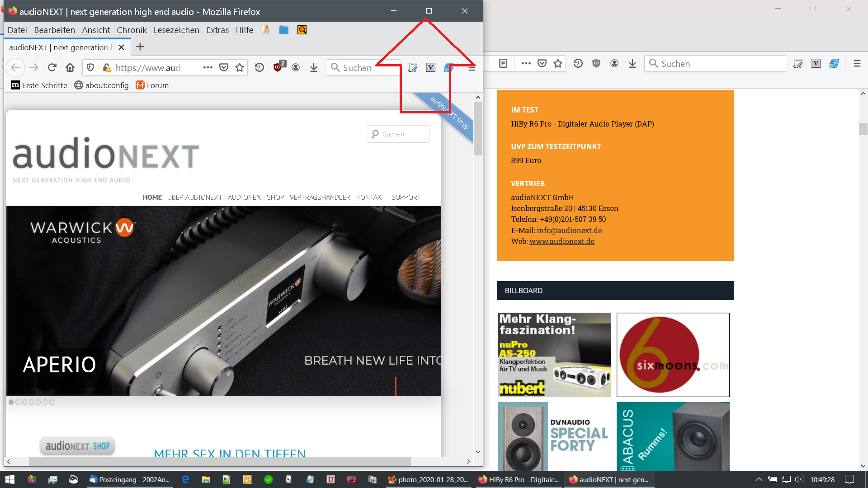Toggle reader view icon in right window

pos(503,64)
